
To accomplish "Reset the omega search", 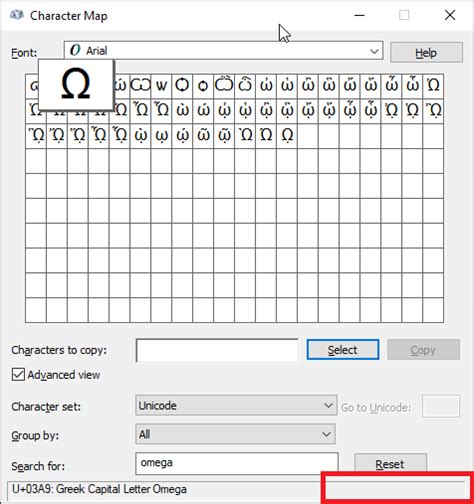I will pyautogui.click(x=390, y=464).
